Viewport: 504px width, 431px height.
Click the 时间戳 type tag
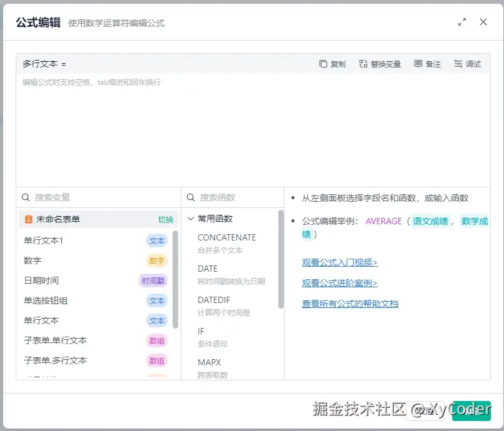[153, 280]
